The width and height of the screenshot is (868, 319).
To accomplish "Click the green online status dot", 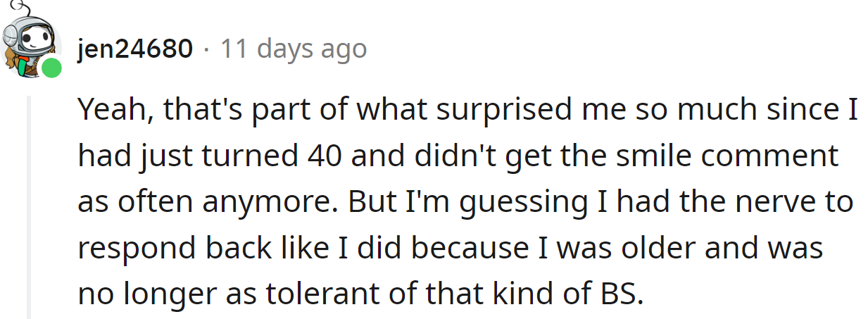I will (x=51, y=68).
